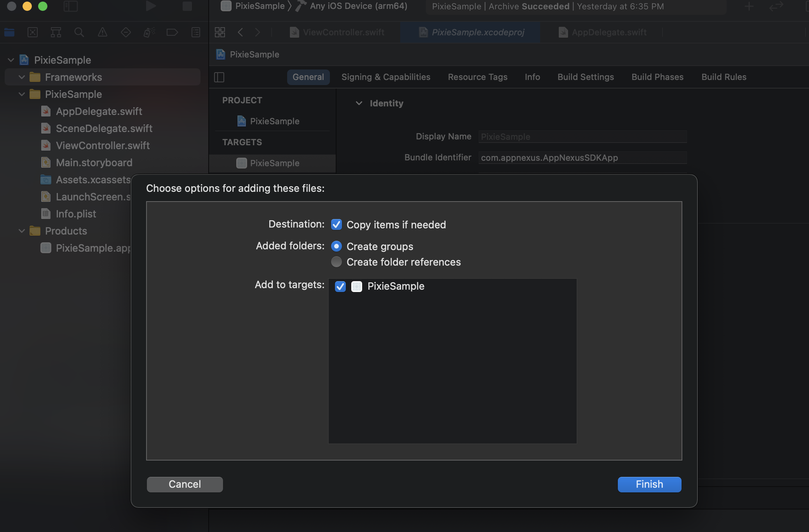Toggle Copy items if needed checkbox
809x532 pixels.
pyautogui.click(x=336, y=224)
